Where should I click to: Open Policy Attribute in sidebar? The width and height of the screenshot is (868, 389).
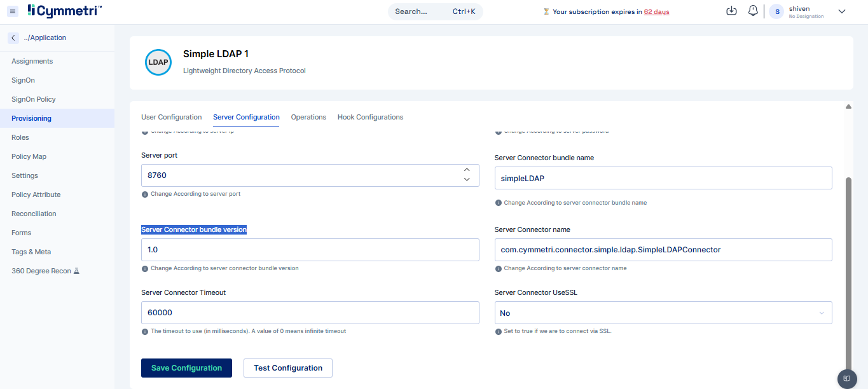(x=57, y=194)
